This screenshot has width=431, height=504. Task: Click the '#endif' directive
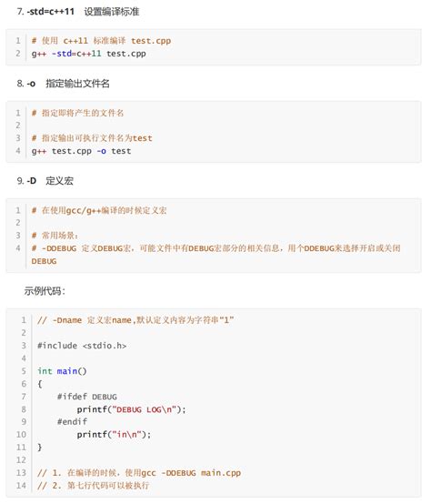72,422
